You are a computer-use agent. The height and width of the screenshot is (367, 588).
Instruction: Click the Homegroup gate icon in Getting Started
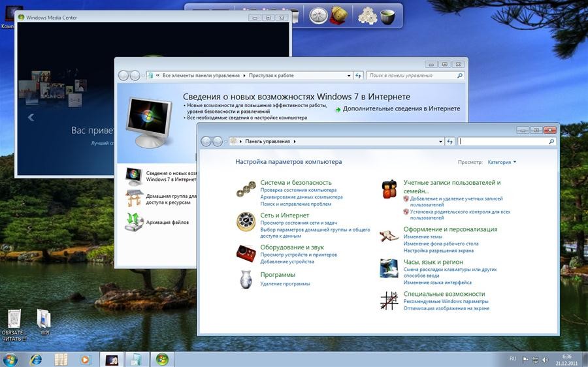[x=133, y=199]
